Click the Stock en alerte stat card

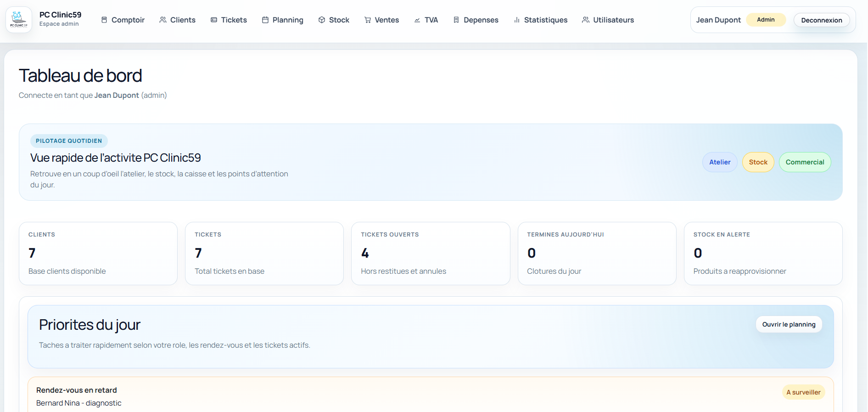(x=763, y=254)
